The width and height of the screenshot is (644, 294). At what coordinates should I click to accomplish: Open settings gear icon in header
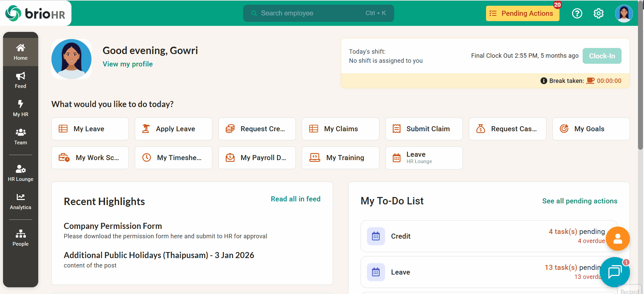(598, 13)
